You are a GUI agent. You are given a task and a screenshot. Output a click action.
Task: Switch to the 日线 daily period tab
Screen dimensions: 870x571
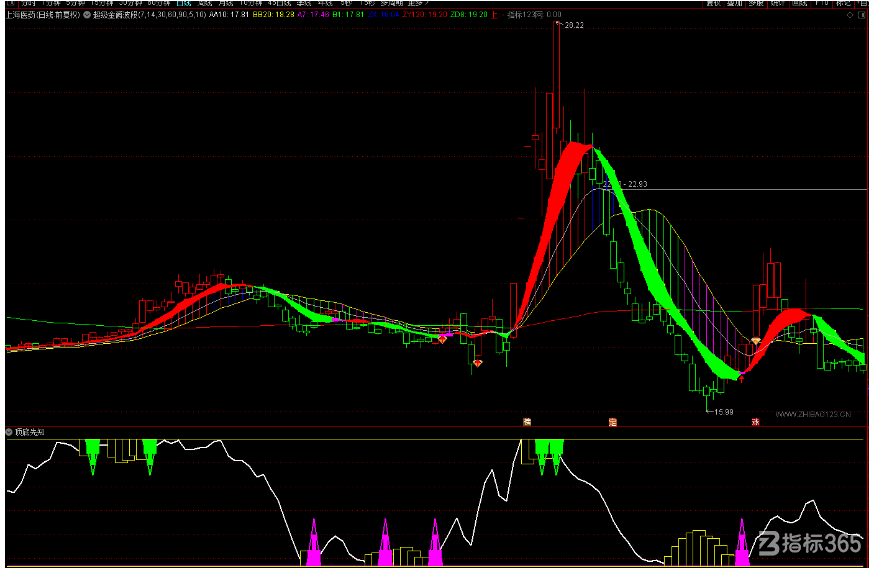tap(183, 3)
